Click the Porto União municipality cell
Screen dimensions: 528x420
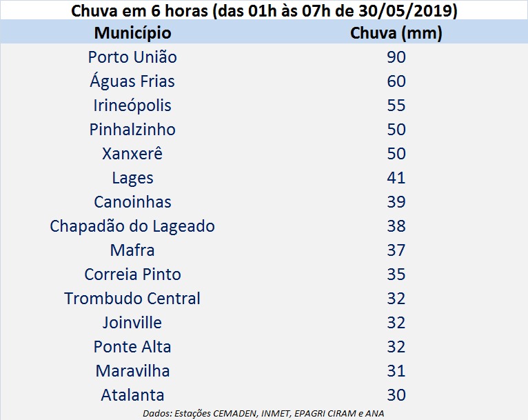click(132, 57)
